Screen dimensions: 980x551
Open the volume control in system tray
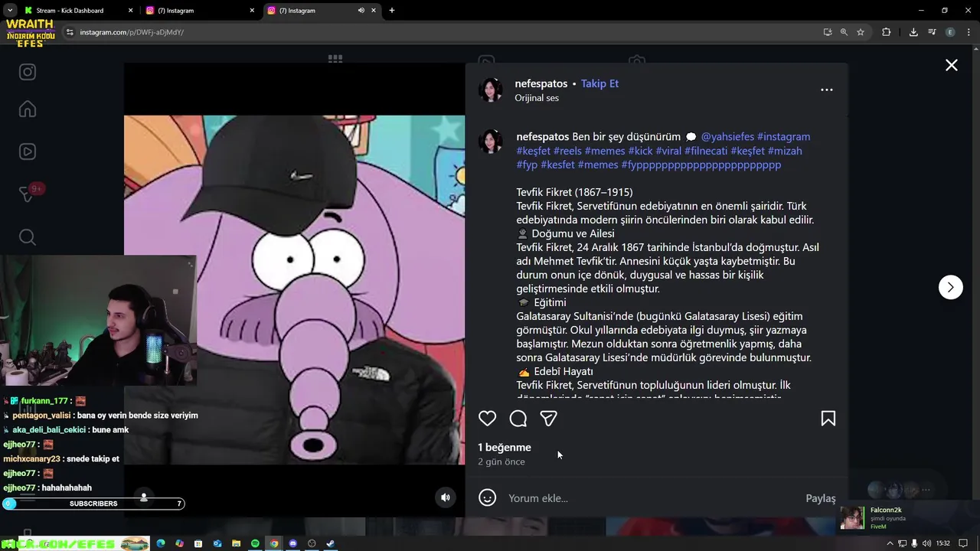coord(926,543)
